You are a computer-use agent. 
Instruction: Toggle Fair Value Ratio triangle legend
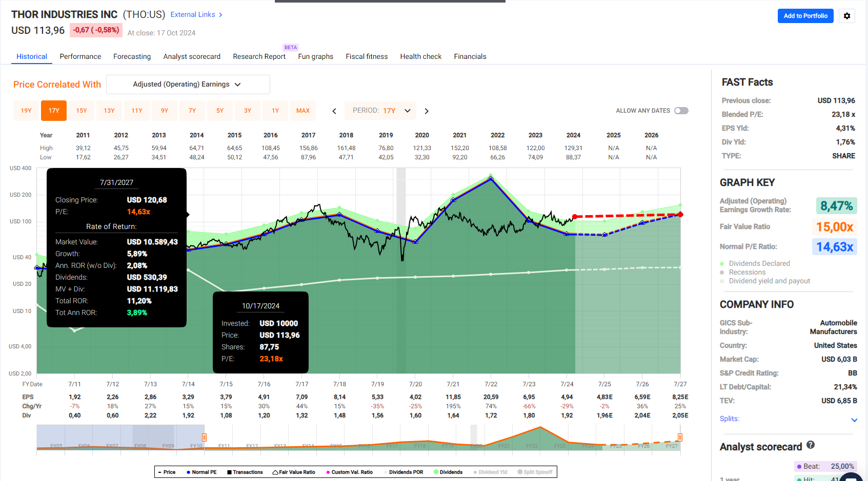pyautogui.click(x=294, y=472)
